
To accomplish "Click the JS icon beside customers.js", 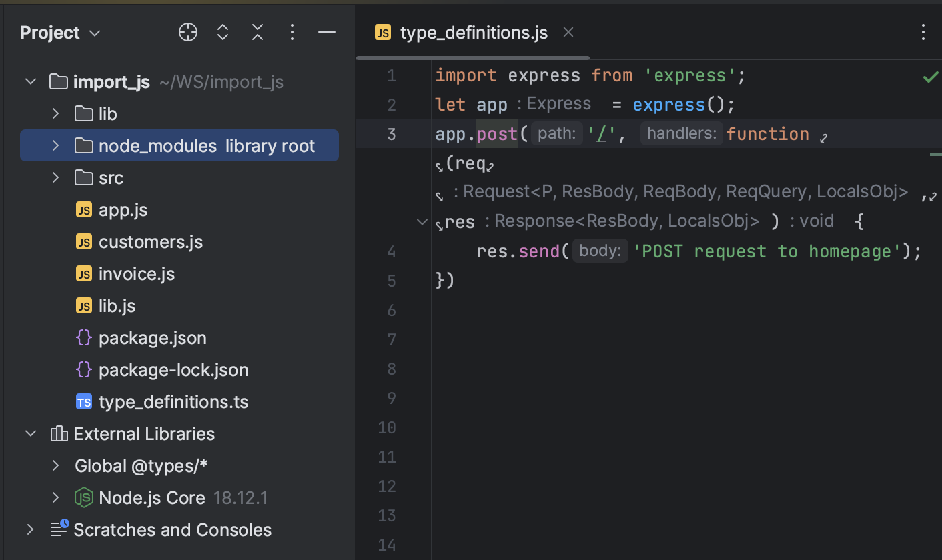I will click(x=84, y=241).
